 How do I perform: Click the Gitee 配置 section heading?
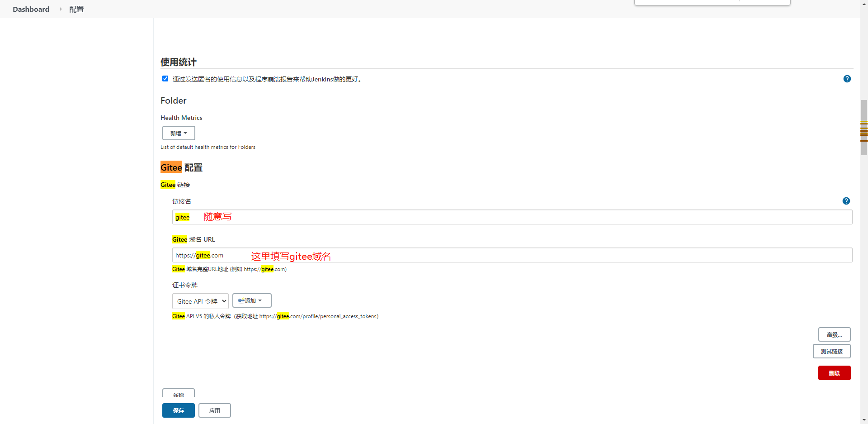[181, 167]
